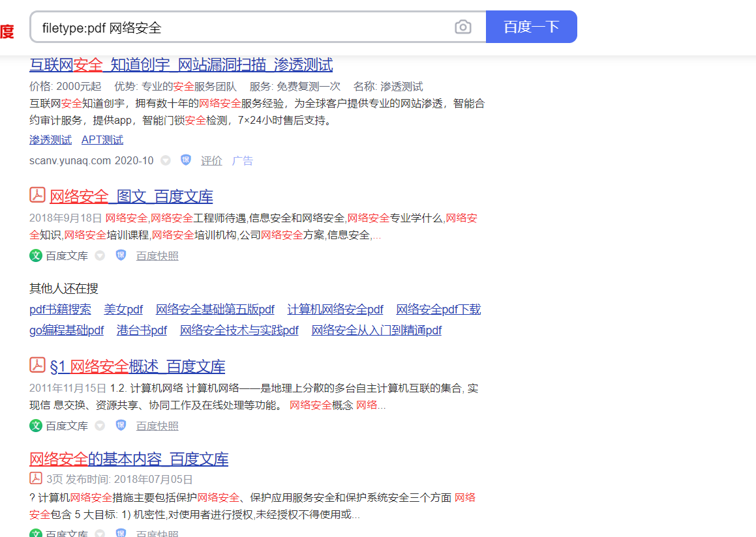Select related search 港台书pdf

[142, 330]
